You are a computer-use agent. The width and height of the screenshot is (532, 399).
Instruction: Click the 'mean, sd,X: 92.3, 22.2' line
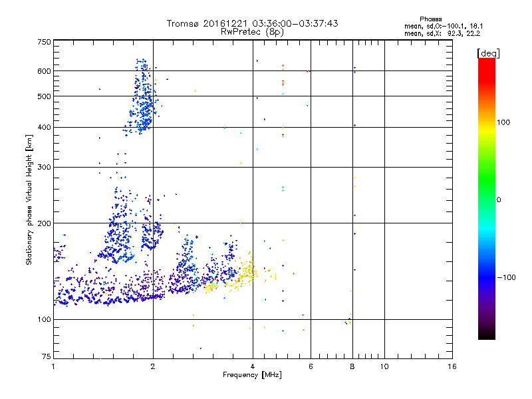[442, 33]
